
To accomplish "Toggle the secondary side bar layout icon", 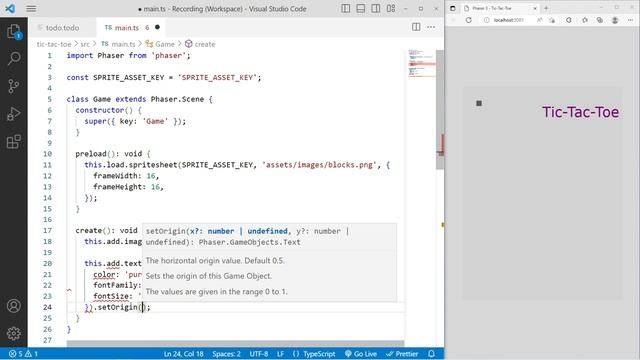I will click(x=376, y=9).
